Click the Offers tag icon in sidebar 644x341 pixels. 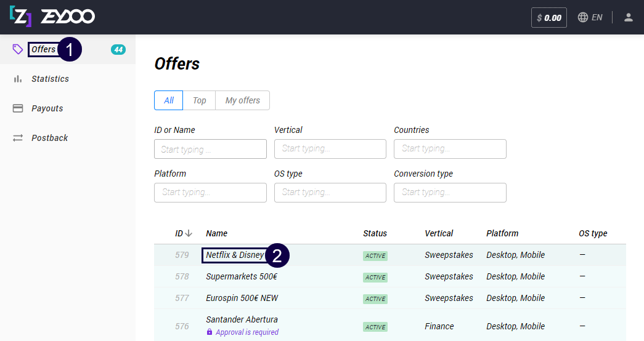coord(18,49)
